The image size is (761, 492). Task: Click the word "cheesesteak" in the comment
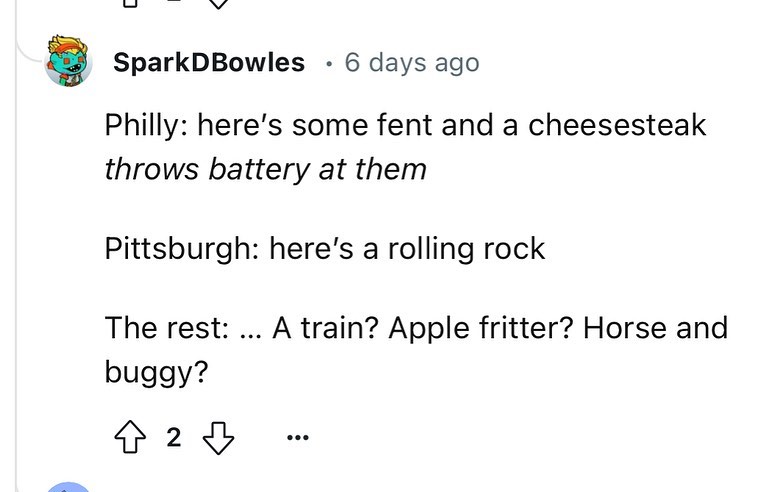pyautogui.click(x=617, y=126)
